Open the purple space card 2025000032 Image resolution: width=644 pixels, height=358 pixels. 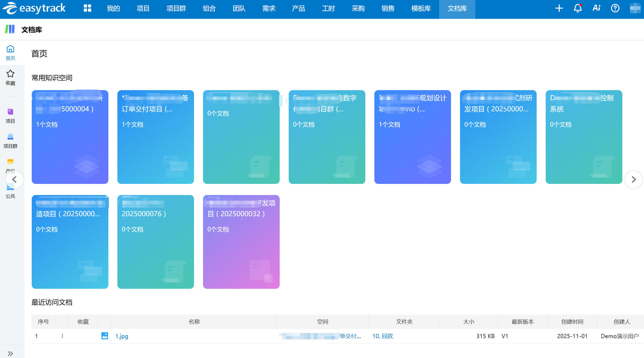(241, 242)
